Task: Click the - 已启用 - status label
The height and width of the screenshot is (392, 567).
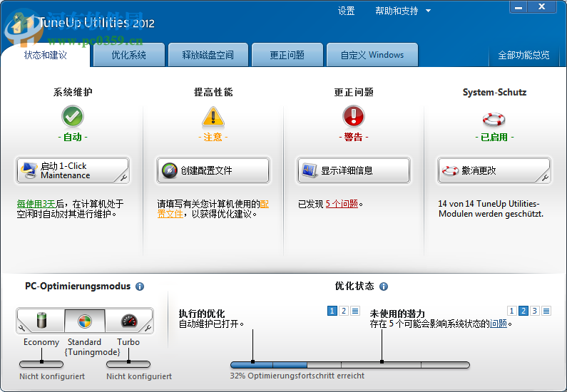Action: [x=494, y=138]
